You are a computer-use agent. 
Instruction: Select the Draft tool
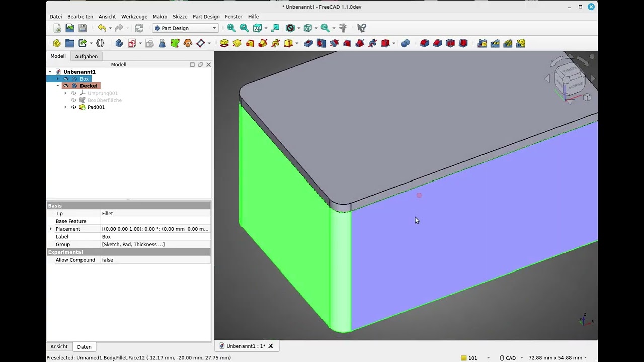coord(450,43)
